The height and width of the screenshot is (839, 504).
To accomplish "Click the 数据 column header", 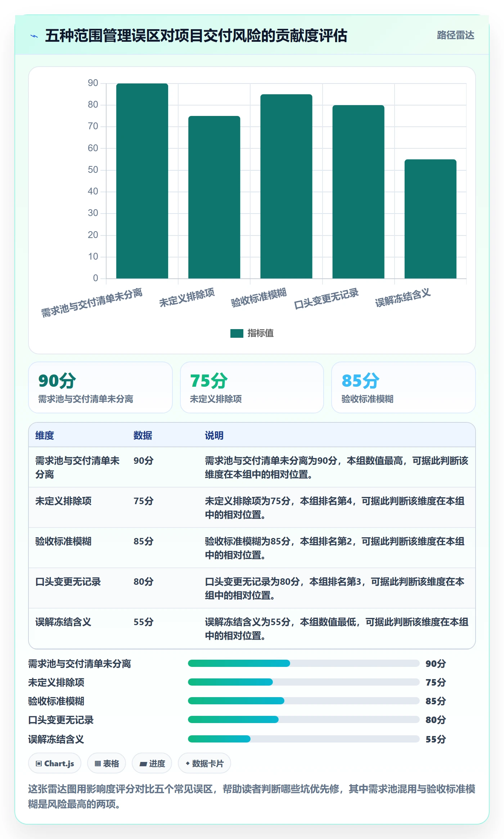I will point(143,435).
